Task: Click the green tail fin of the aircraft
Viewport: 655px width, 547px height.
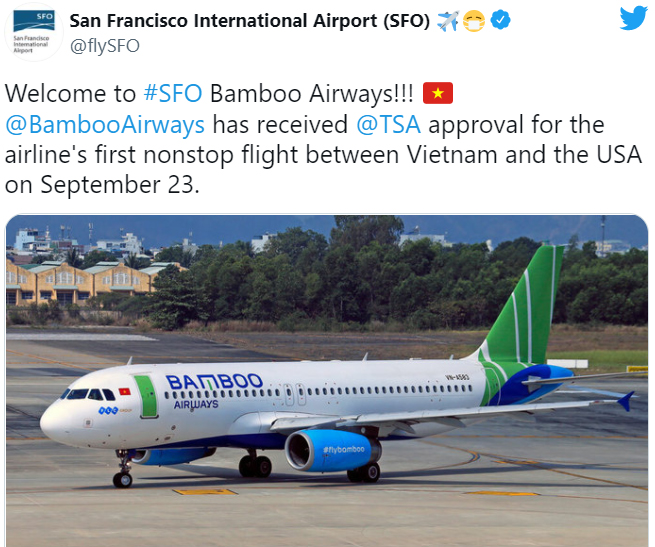Action: [525, 305]
